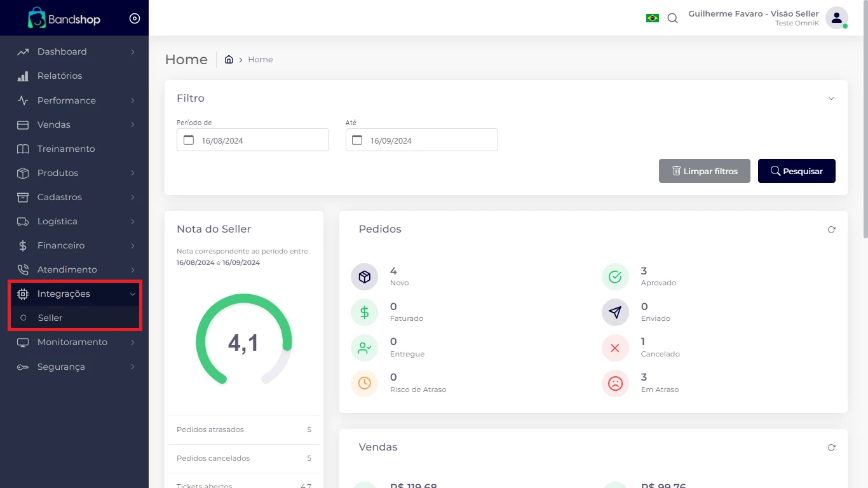Viewport: 868px width, 488px height.
Task: Toggle the sidebar pin circle icon
Action: pos(135,18)
